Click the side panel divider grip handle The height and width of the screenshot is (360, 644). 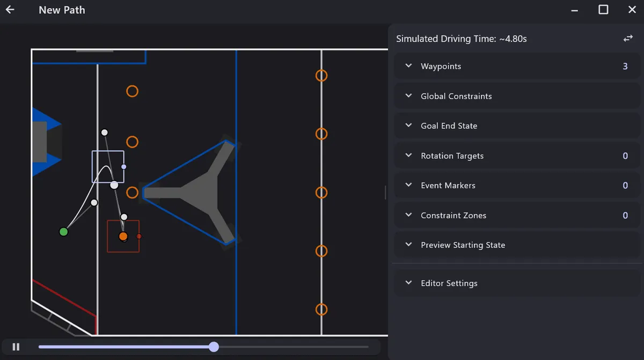tap(385, 193)
